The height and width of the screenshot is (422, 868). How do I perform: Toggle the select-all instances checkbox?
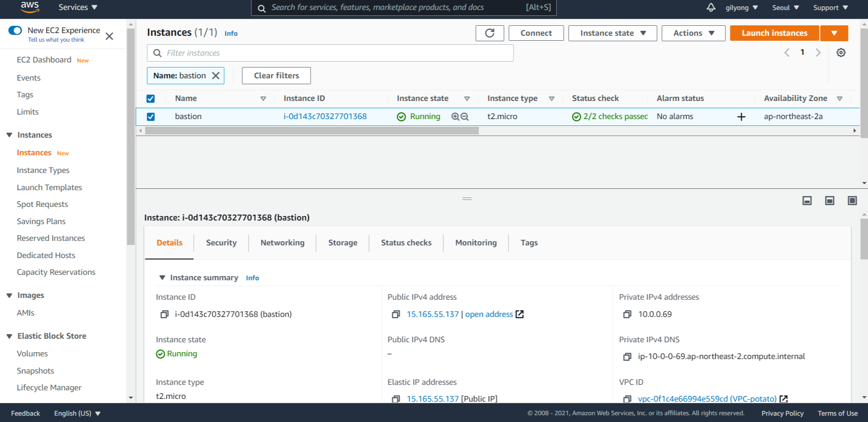(x=151, y=99)
